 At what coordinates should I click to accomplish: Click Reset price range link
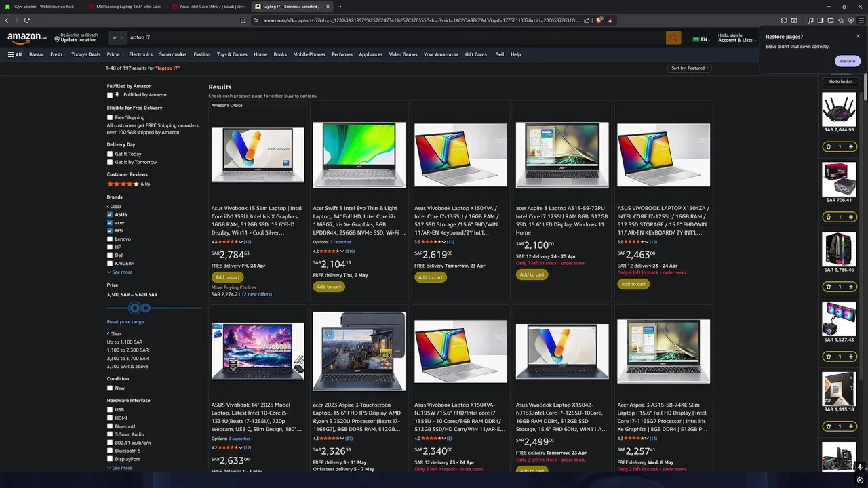click(x=125, y=322)
